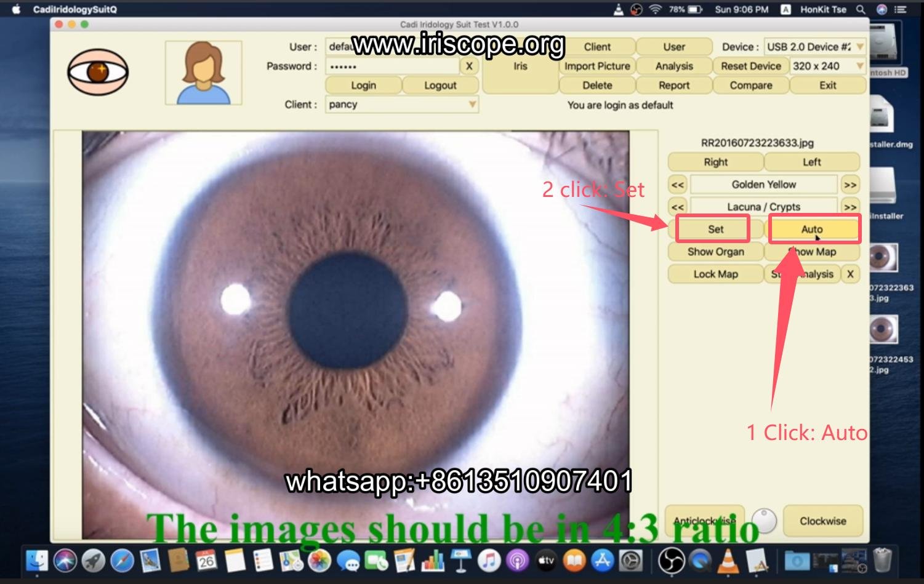
Task: Select the Right eye tab
Action: [715, 162]
